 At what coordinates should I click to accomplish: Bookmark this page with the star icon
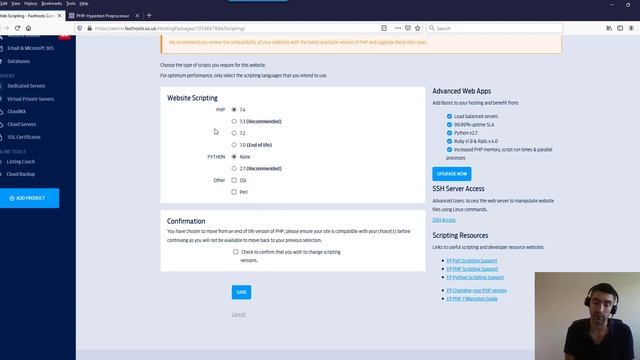418,28
